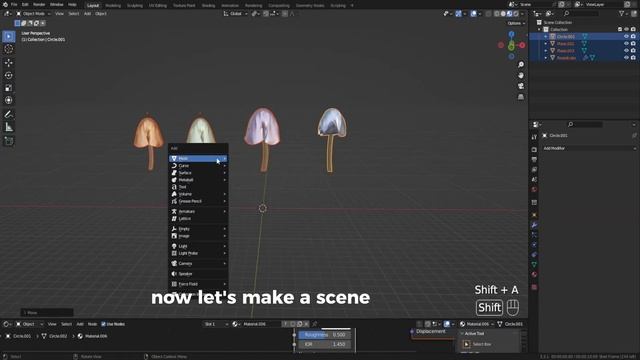Switch to rendered viewport shading mode

pos(516,13)
